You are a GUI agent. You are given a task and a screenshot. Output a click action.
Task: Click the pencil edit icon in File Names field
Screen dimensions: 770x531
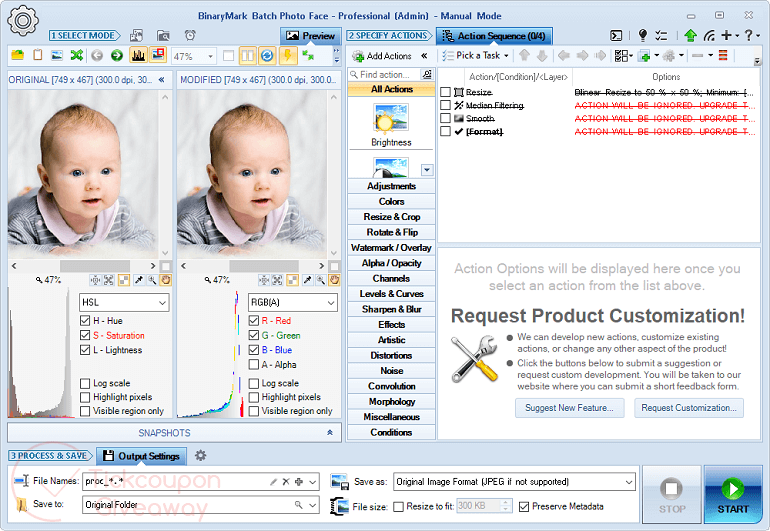tap(274, 482)
